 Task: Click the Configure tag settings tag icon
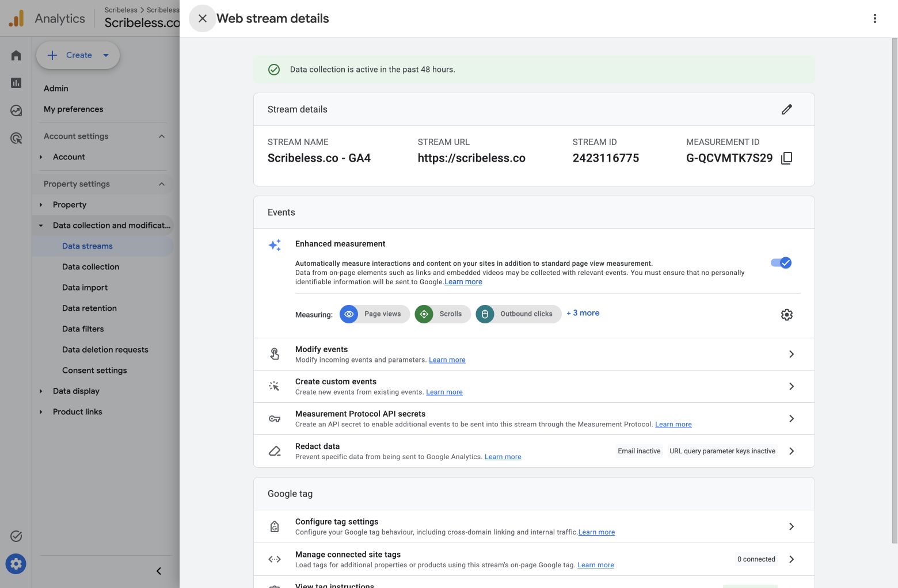point(275,526)
